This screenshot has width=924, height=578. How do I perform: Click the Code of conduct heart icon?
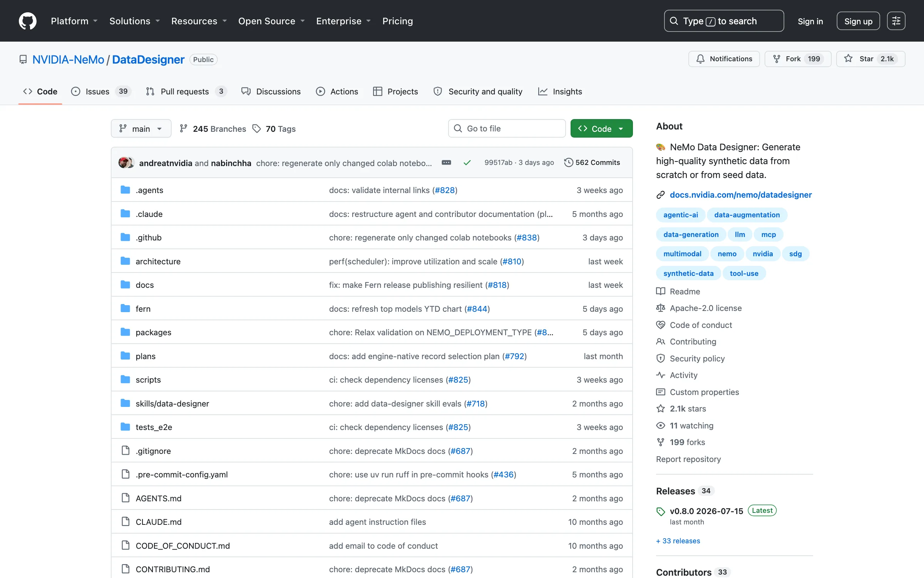pyautogui.click(x=661, y=325)
